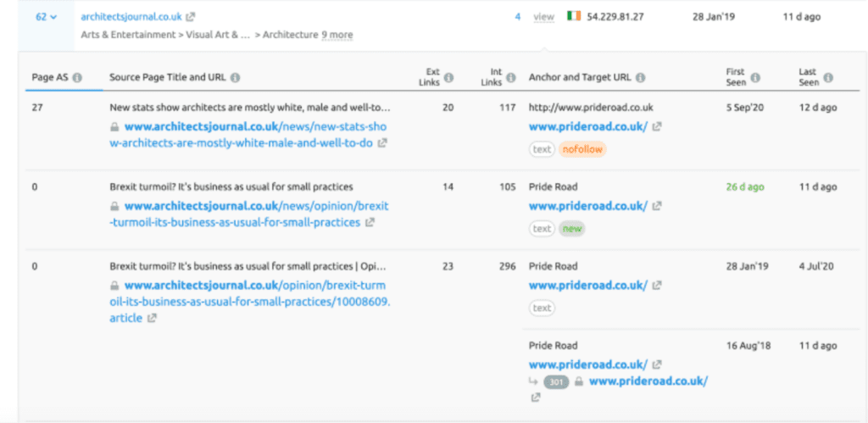Click 'text' tag next to nofollow
The height and width of the screenshot is (423, 868).
(542, 149)
